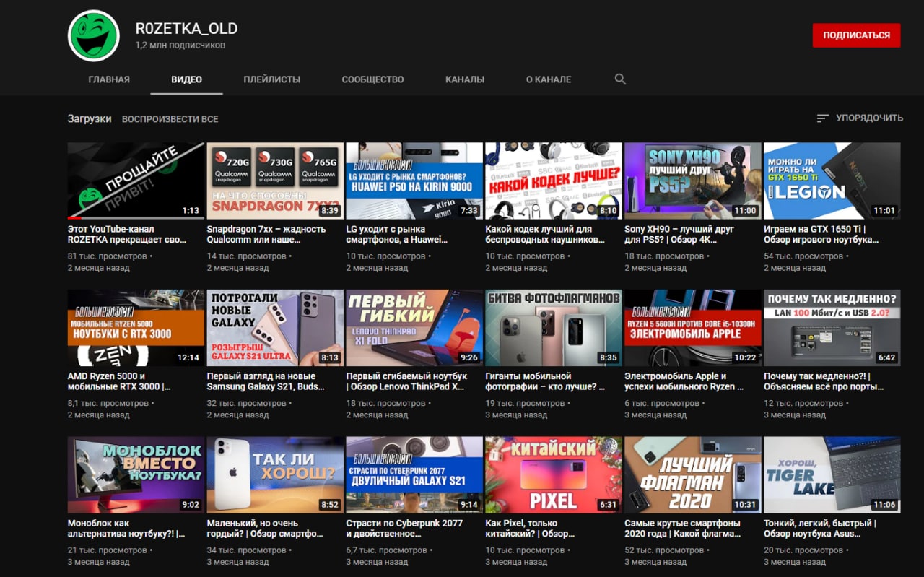Click title 'LG уходит с рынка смартфонов'
The image size is (924, 577).
396,234
